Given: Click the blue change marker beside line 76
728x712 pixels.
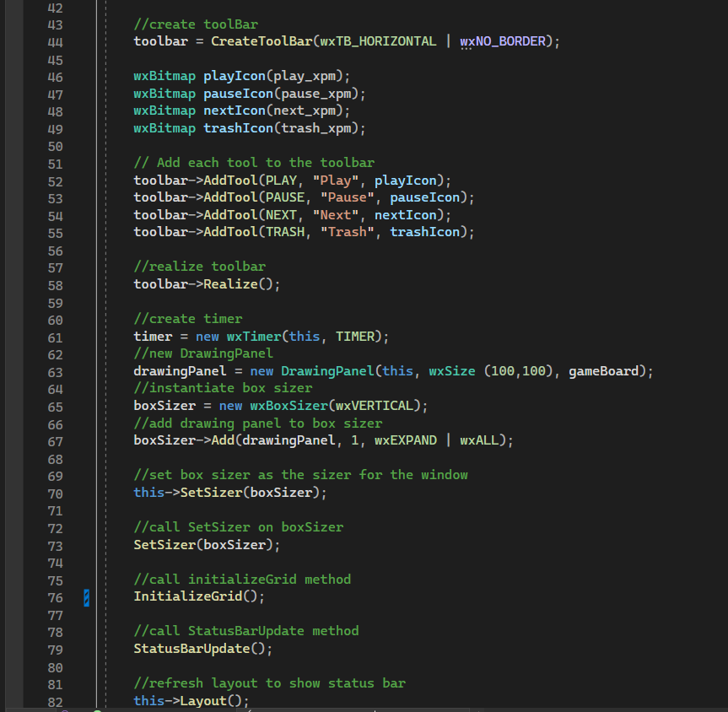Looking at the screenshot, I should [x=85, y=596].
